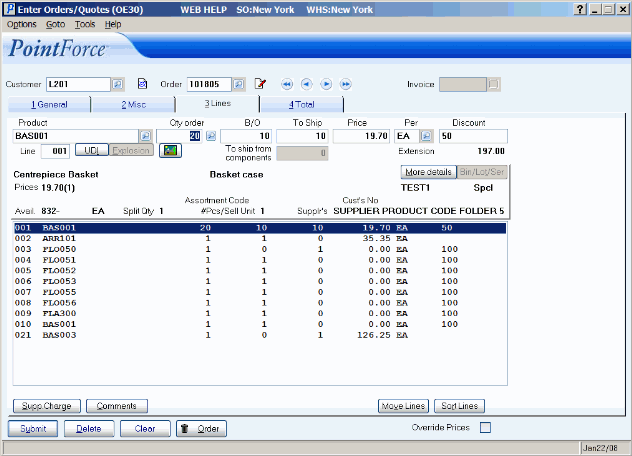Click the Product code input field
This screenshot has width=632, height=456.
pyautogui.click(x=76, y=136)
